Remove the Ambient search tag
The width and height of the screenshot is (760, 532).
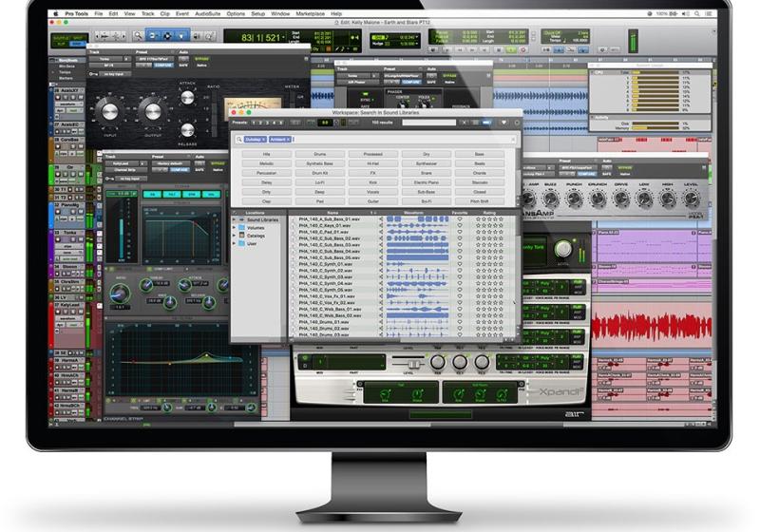pyautogui.click(x=290, y=139)
